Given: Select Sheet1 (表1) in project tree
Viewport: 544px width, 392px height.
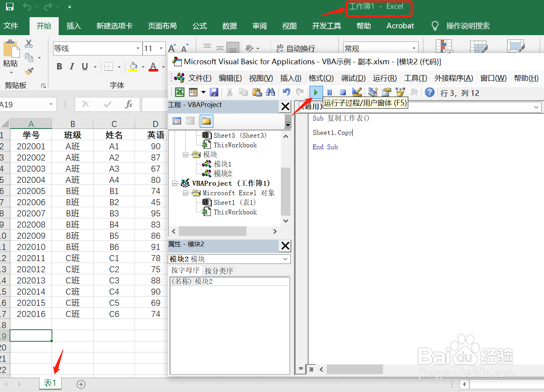Looking at the screenshot, I should click(x=235, y=202).
